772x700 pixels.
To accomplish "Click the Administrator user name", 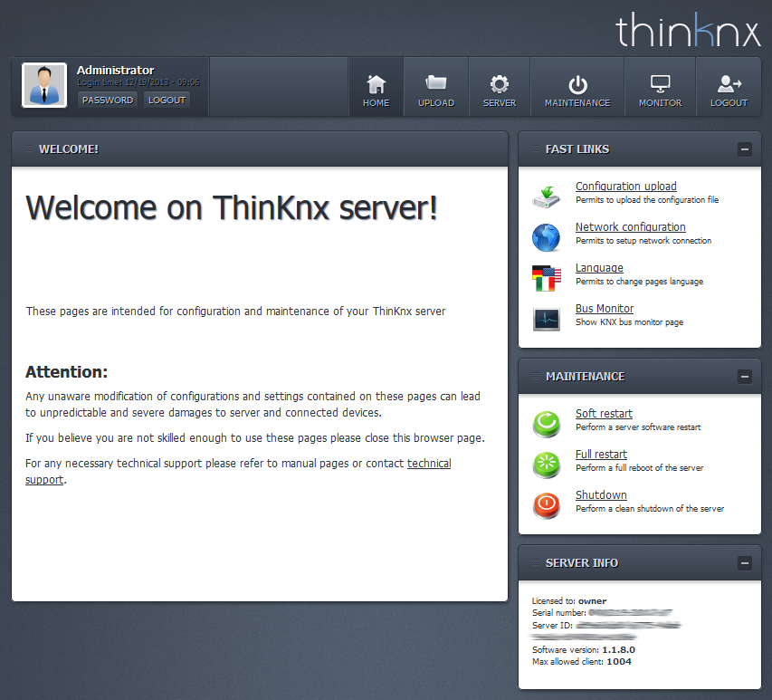I will pos(115,71).
